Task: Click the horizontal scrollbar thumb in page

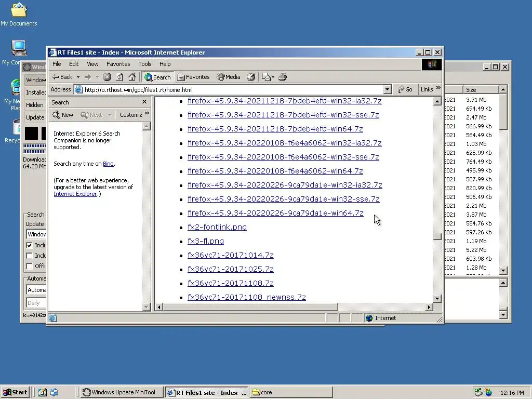Action: point(250,307)
